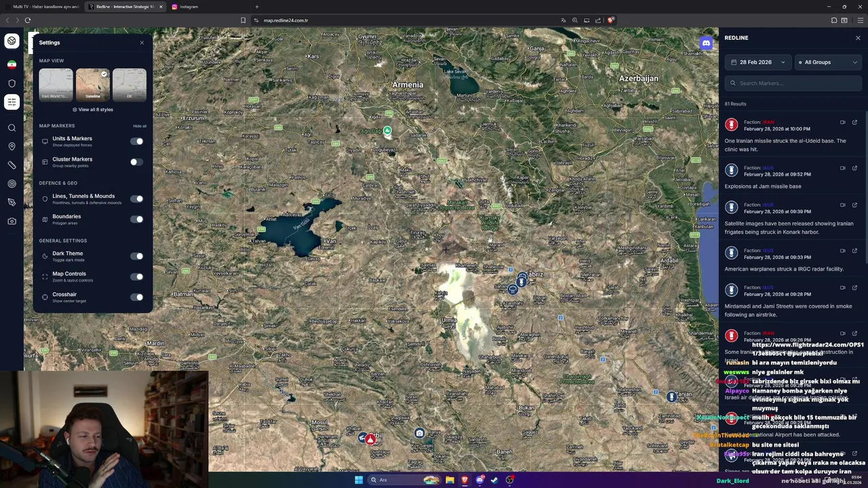Image resolution: width=868 pixels, height=488 pixels.
Task: Click the Search Markers input field
Action: click(793, 83)
